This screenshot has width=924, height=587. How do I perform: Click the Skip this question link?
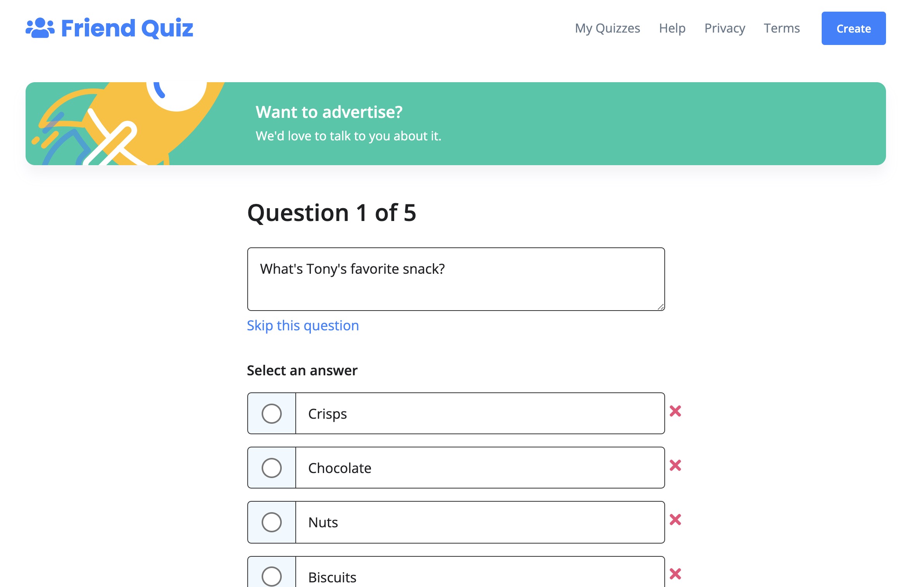pyautogui.click(x=303, y=326)
